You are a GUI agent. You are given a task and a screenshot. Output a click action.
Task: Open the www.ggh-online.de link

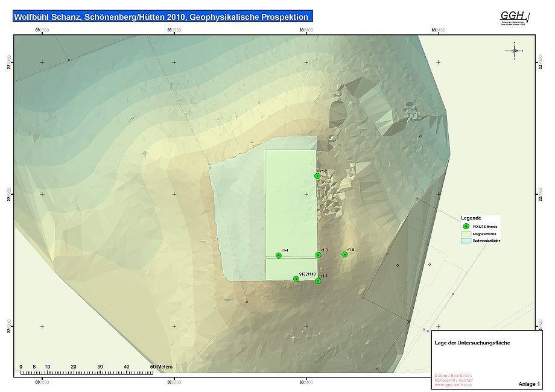(453, 386)
